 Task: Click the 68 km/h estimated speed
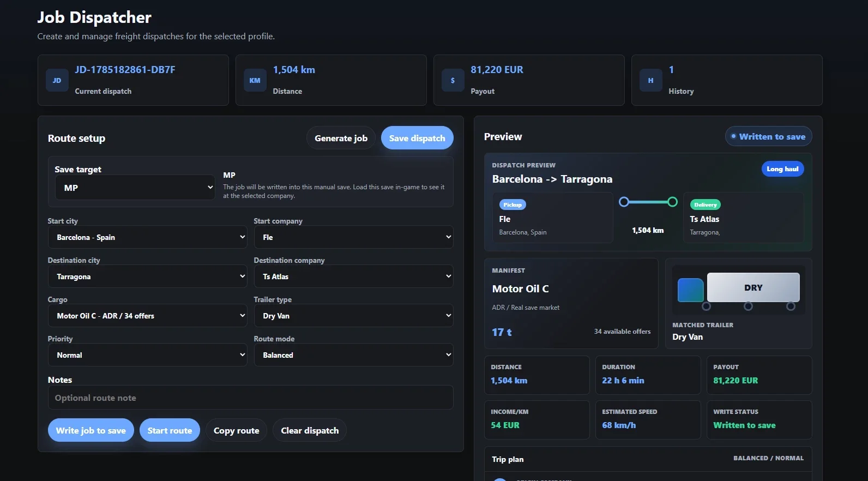point(619,425)
